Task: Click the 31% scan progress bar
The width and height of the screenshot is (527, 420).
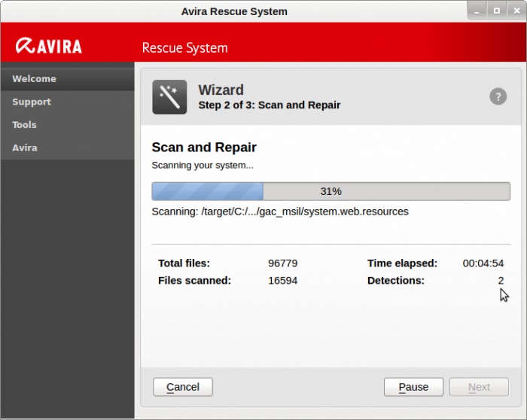Action: (331, 191)
